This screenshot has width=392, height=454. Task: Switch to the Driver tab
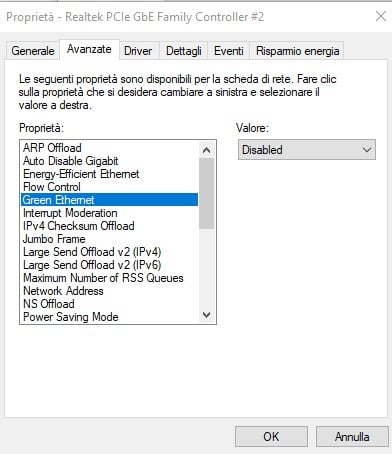[138, 51]
